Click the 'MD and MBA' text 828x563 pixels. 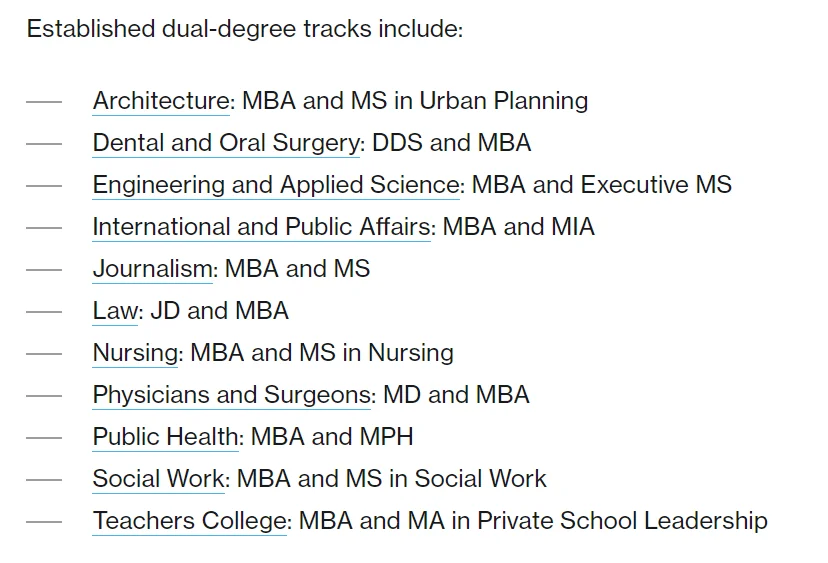[x=456, y=395]
